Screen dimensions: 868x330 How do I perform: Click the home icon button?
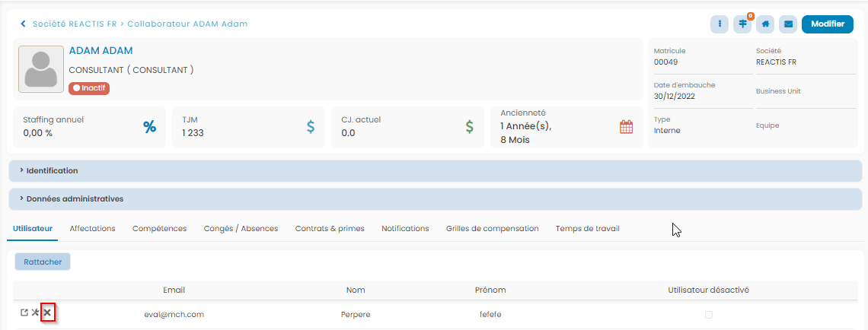click(x=765, y=24)
